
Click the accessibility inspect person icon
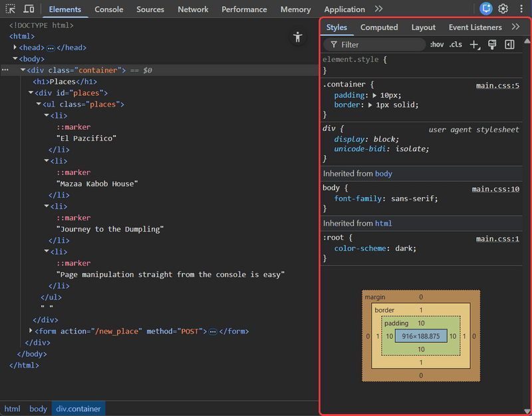(x=297, y=37)
